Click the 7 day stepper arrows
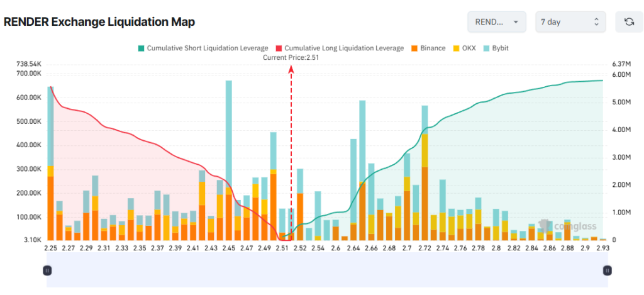Screen dimensions: 644x295 coord(596,22)
